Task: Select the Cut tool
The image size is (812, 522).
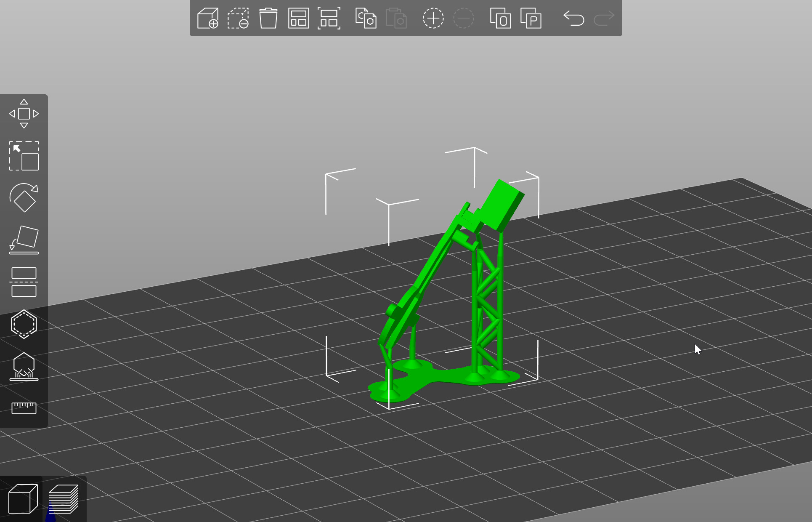Action: [24, 282]
